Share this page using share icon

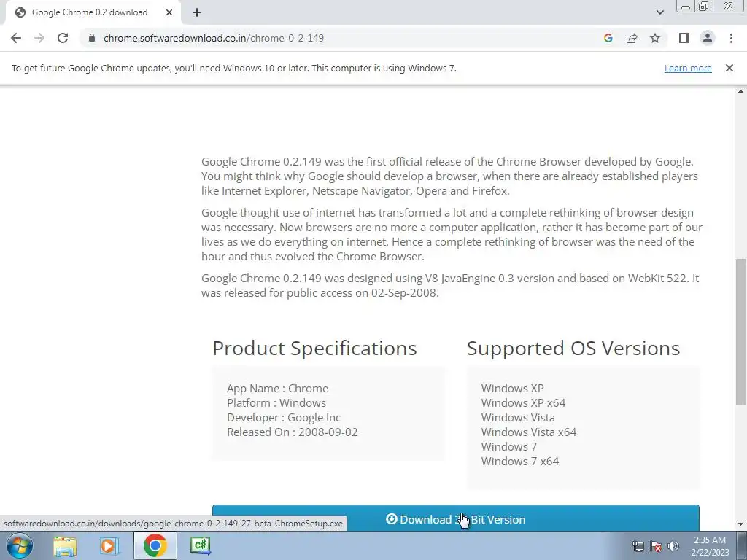coord(632,38)
